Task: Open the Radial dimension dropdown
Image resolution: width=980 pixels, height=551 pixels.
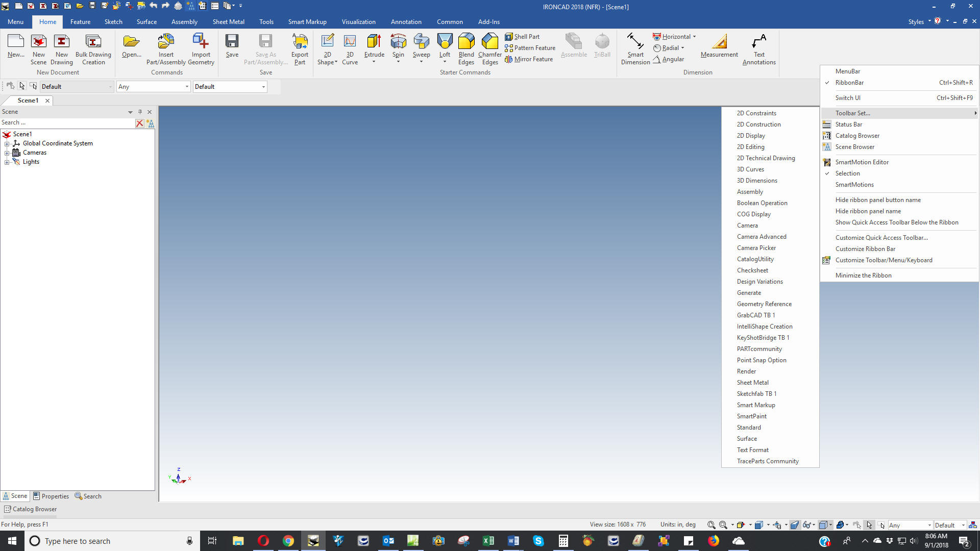Action: click(x=682, y=48)
